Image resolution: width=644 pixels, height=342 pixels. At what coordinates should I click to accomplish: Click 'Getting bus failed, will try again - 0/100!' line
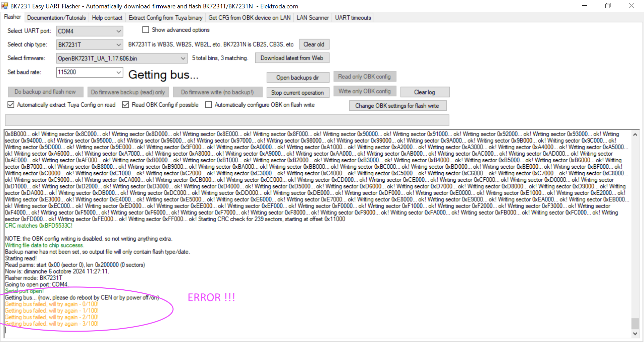coord(52,304)
